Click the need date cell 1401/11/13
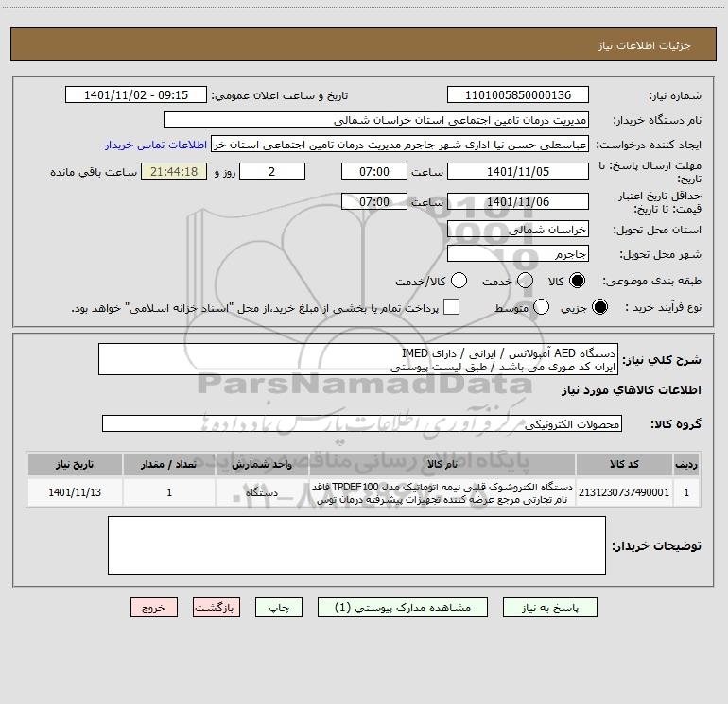The height and width of the screenshot is (704, 728). click(x=75, y=492)
